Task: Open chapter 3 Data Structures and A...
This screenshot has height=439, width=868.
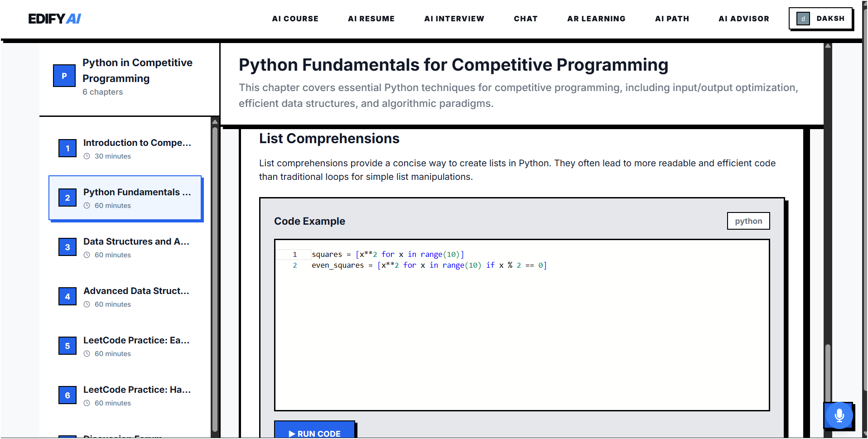Action: click(125, 247)
